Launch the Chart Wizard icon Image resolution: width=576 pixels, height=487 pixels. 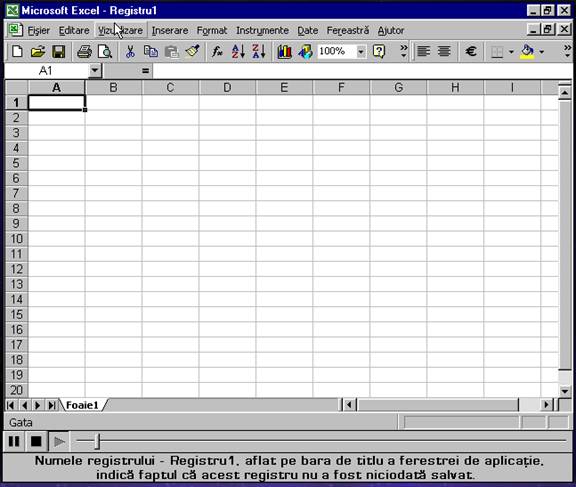point(284,51)
